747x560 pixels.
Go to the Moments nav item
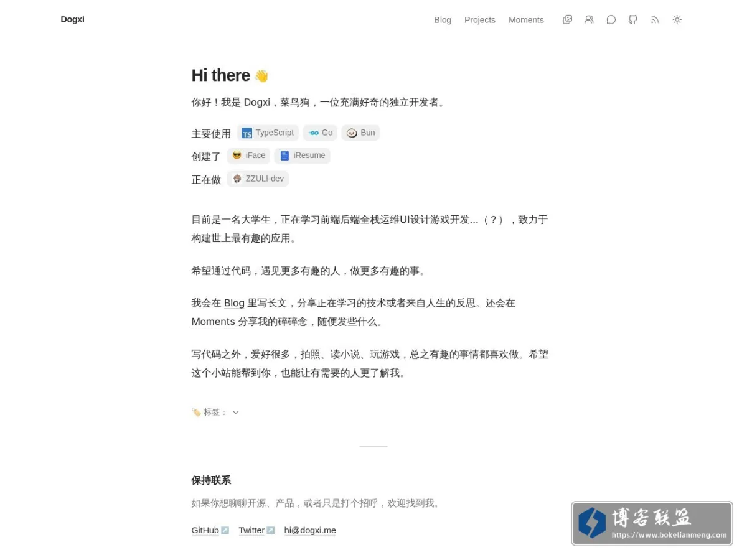coord(526,20)
